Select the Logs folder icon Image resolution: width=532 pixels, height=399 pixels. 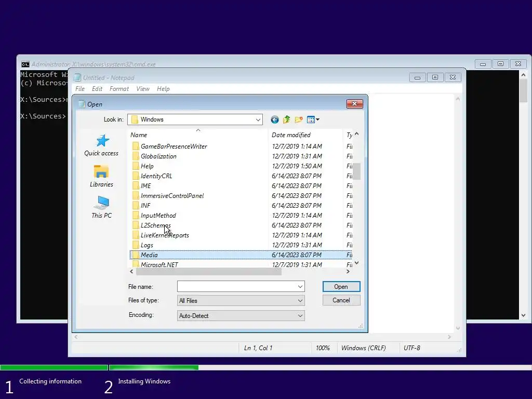coord(136,245)
